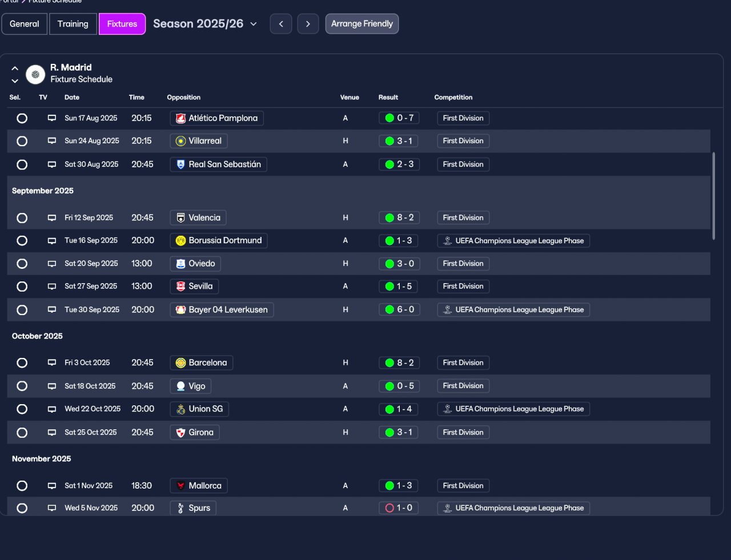Image resolution: width=731 pixels, height=560 pixels.
Task: Click the down chevron beside R. Madrid
Action: 15,81
